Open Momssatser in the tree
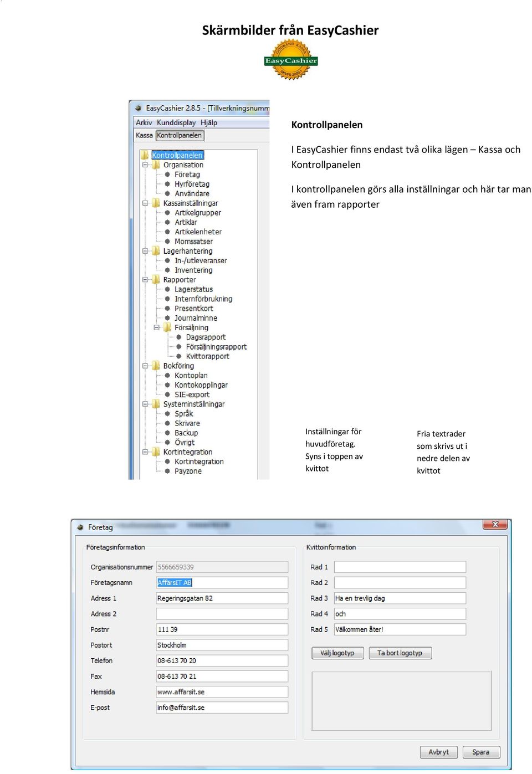The height and width of the screenshot is (774, 532). click(194, 242)
